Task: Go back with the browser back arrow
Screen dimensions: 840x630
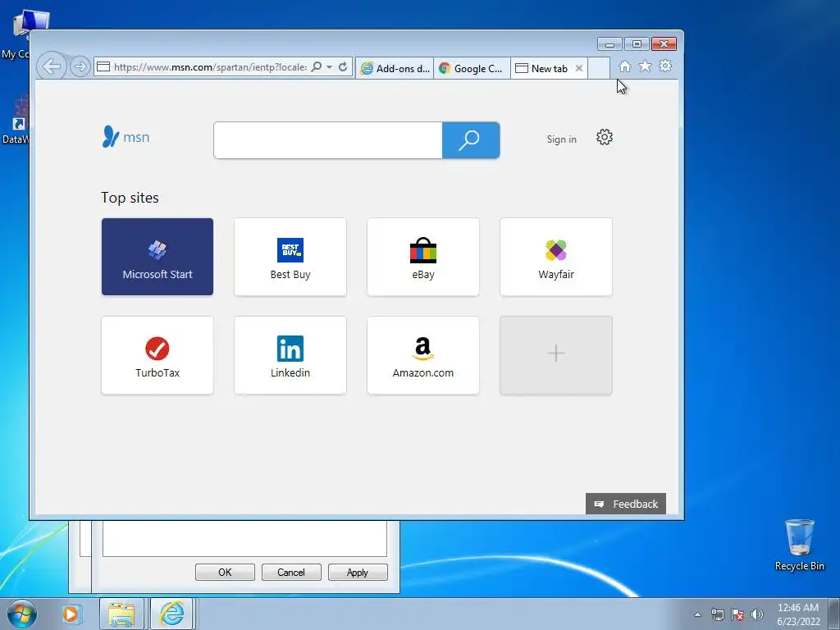Action: [x=52, y=67]
